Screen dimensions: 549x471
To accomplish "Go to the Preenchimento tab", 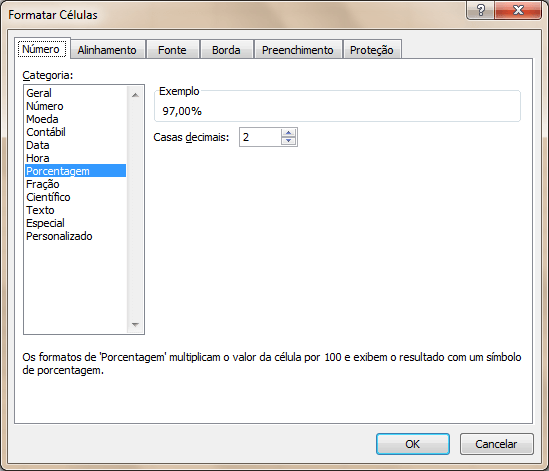I will (x=298, y=50).
